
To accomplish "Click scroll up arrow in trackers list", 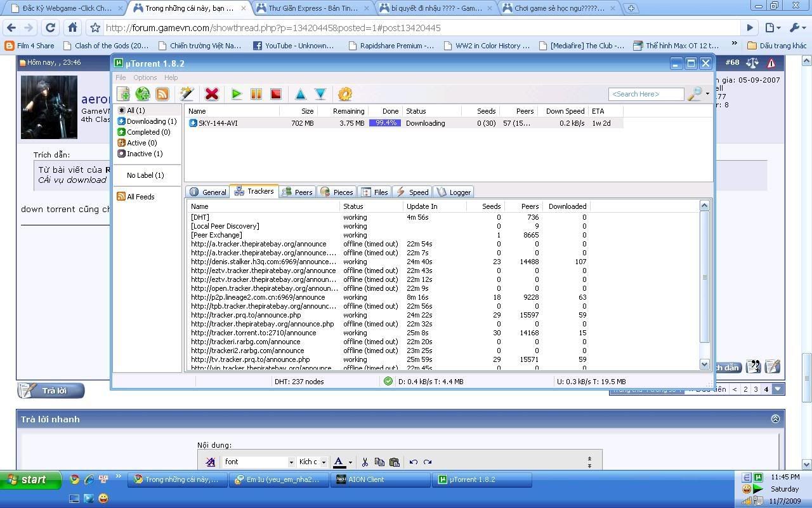I will [704, 206].
